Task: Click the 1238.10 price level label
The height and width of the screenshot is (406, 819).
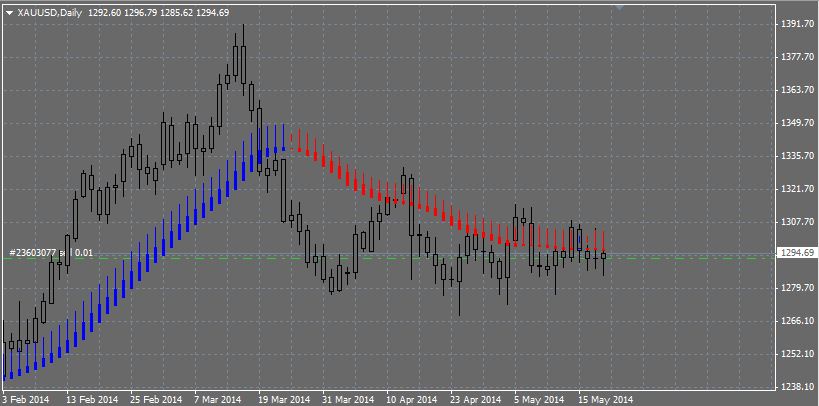Action: click(797, 387)
